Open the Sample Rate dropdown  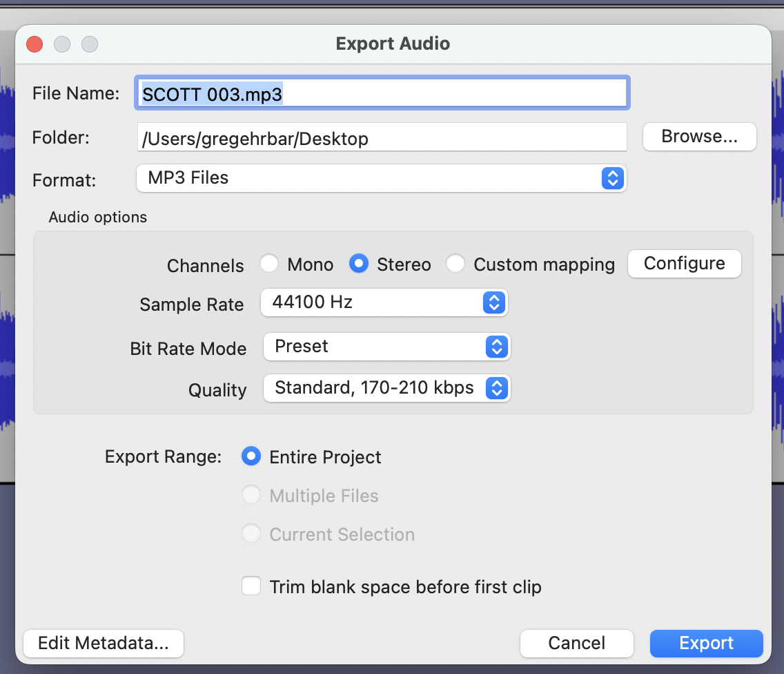[x=384, y=302]
